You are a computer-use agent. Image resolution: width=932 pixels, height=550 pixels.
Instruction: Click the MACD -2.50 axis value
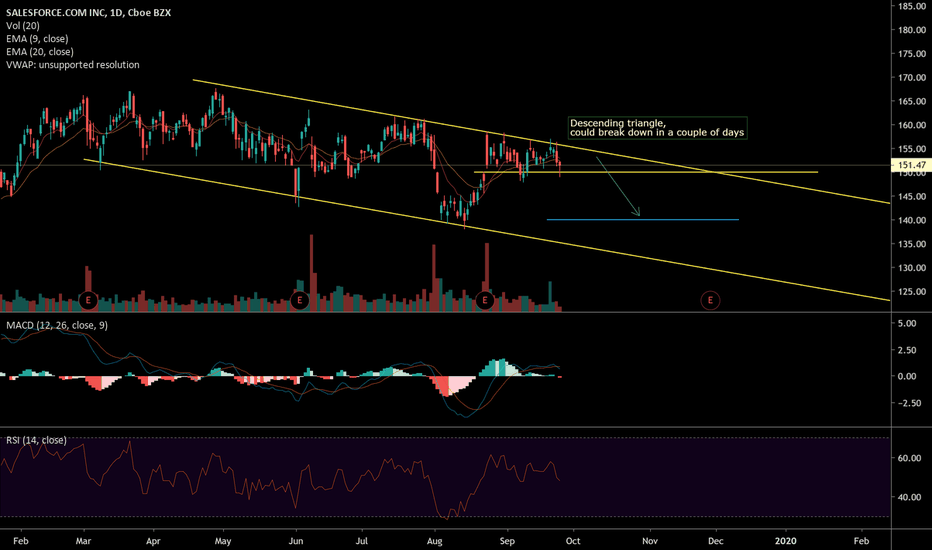point(909,403)
